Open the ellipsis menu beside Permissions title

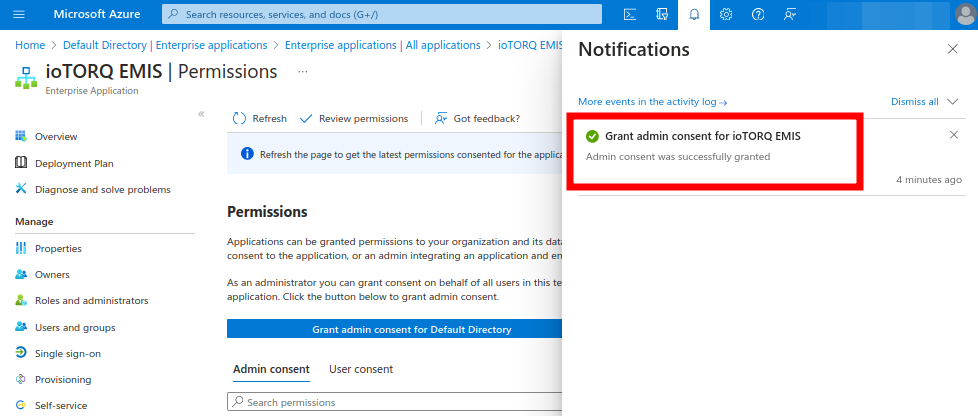(x=303, y=72)
